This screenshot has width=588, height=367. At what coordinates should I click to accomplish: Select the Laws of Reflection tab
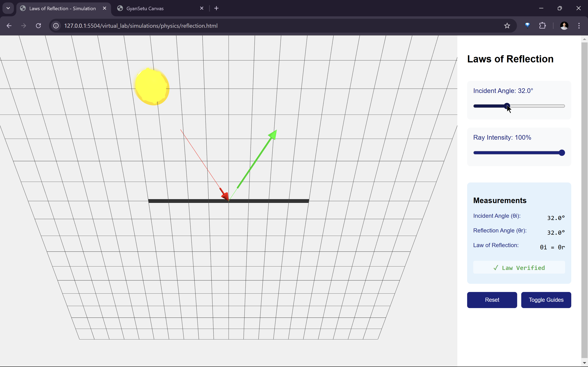[62, 9]
